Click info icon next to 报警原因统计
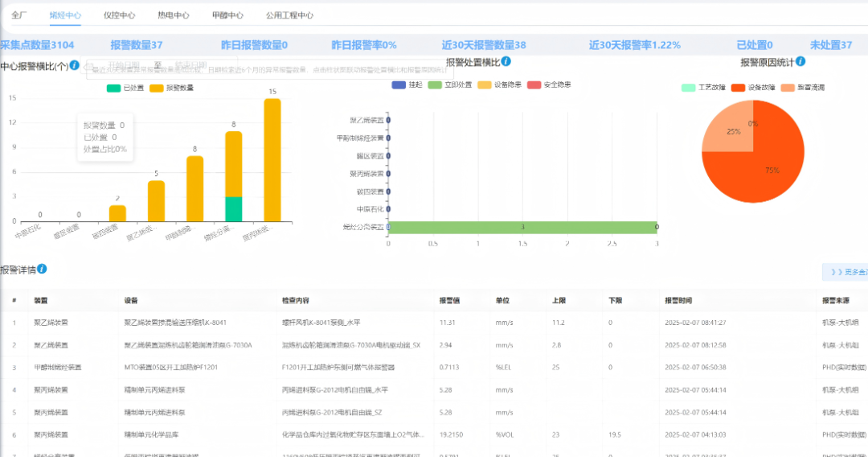The height and width of the screenshot is (457, 868). 800,61
